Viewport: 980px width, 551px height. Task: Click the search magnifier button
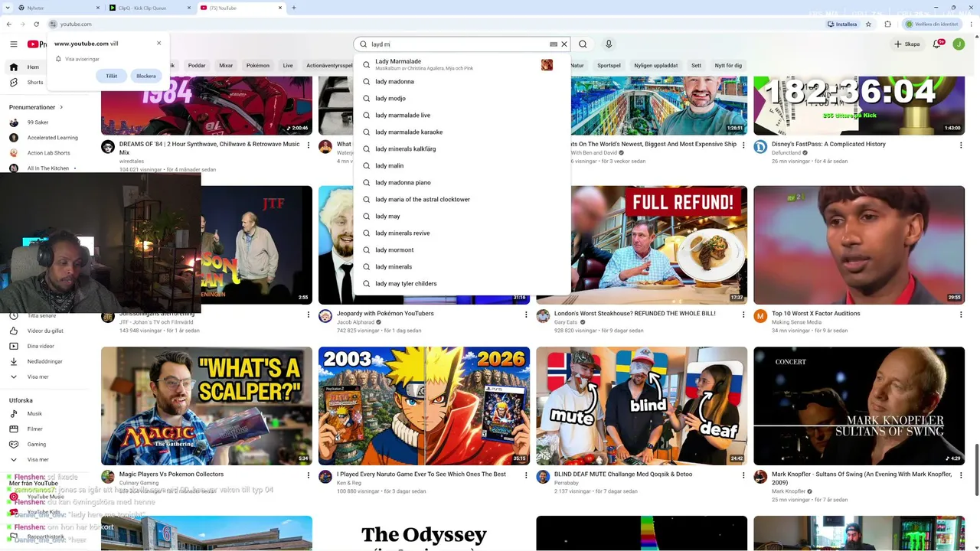tap(583, 44)
